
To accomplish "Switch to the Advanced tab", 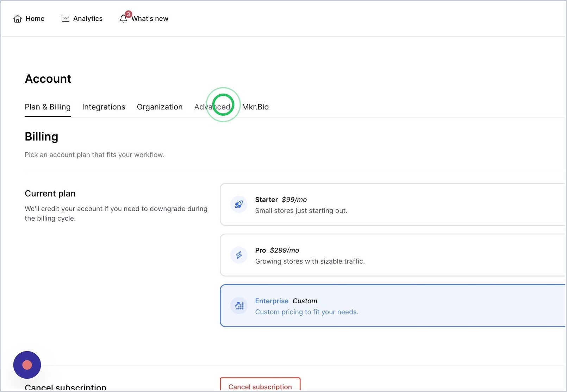I will tap(212, 107).
